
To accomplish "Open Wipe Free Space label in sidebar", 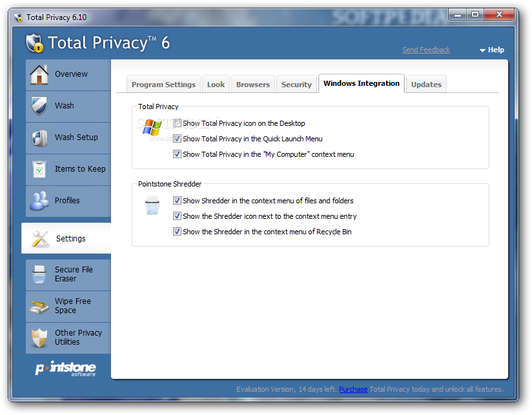I will pyautogui.click(x=72, y=305).
